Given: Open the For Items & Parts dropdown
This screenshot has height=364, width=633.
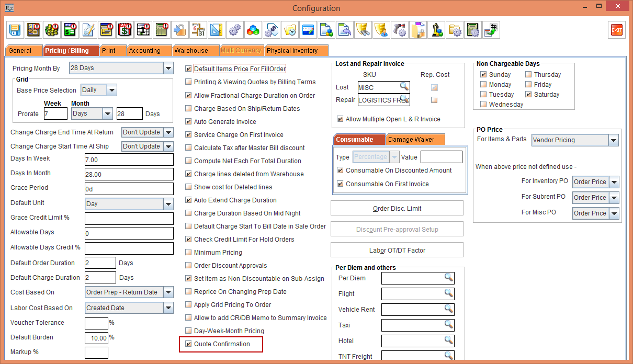Looking at the screenshot, I should [x=614, y=140].
